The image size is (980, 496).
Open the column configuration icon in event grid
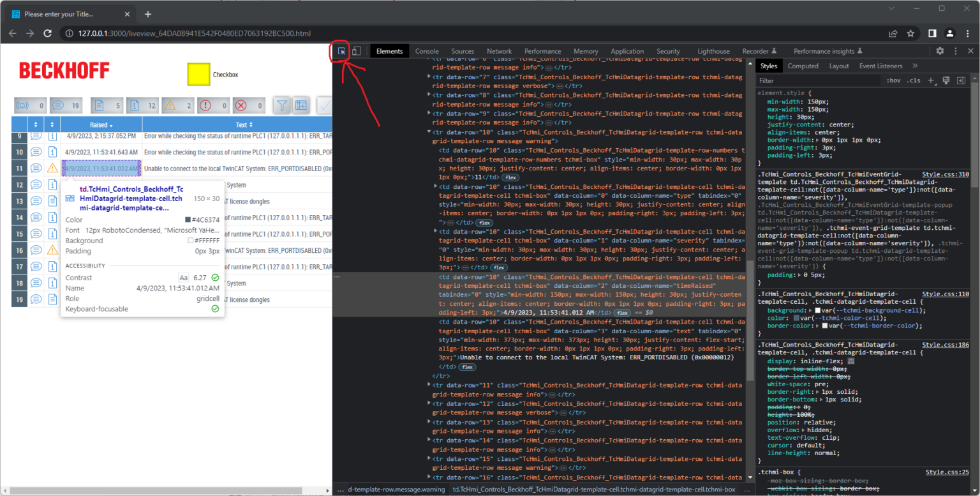pos(301,105)
